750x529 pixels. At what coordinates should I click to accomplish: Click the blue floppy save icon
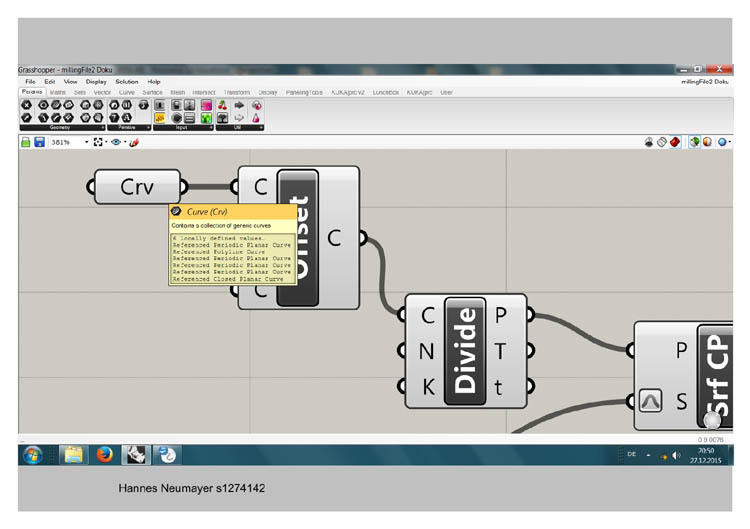tap(40, 142)
